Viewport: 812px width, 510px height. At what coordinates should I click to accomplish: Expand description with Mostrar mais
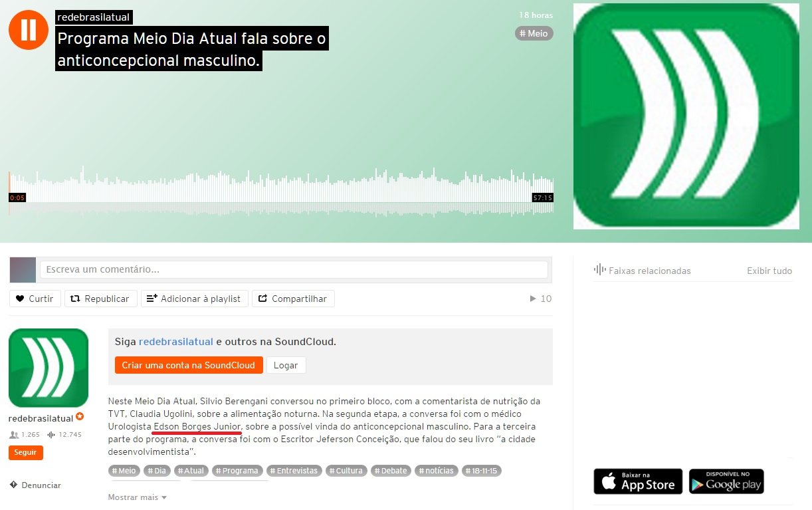pyautogui.click(x=137, y=497)
